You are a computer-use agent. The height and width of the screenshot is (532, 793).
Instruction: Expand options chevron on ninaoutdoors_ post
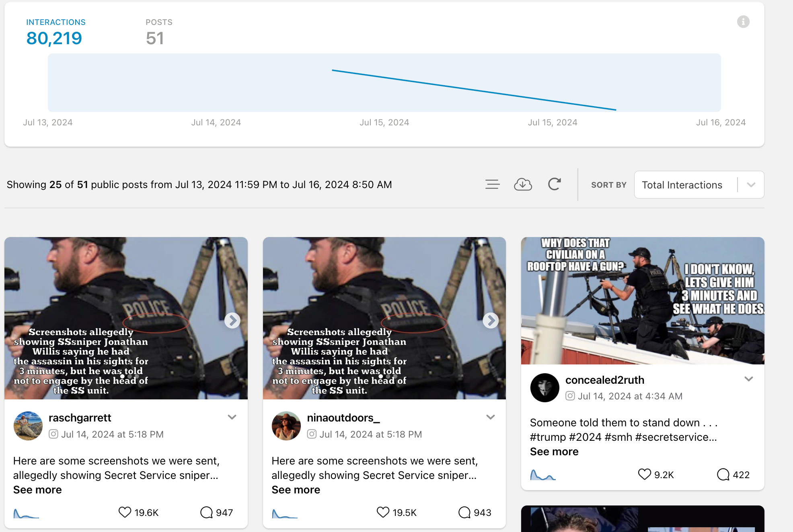490,417
